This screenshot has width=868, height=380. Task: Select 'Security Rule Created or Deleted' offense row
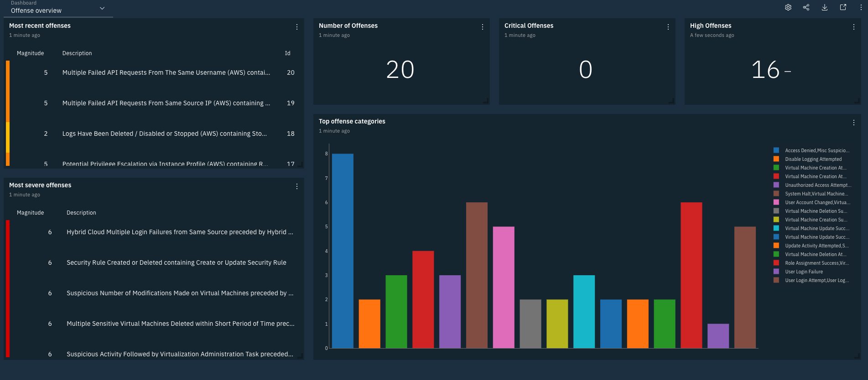pos(154,262)
